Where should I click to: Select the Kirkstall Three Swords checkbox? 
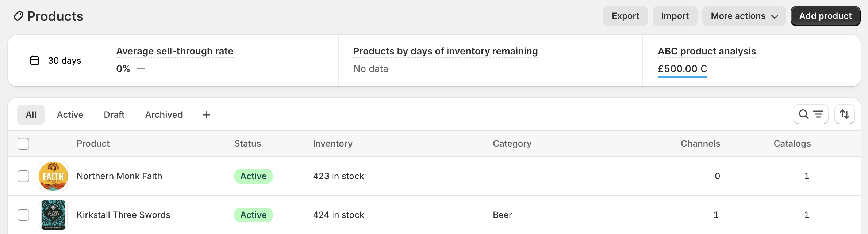[x=23, y=215]
